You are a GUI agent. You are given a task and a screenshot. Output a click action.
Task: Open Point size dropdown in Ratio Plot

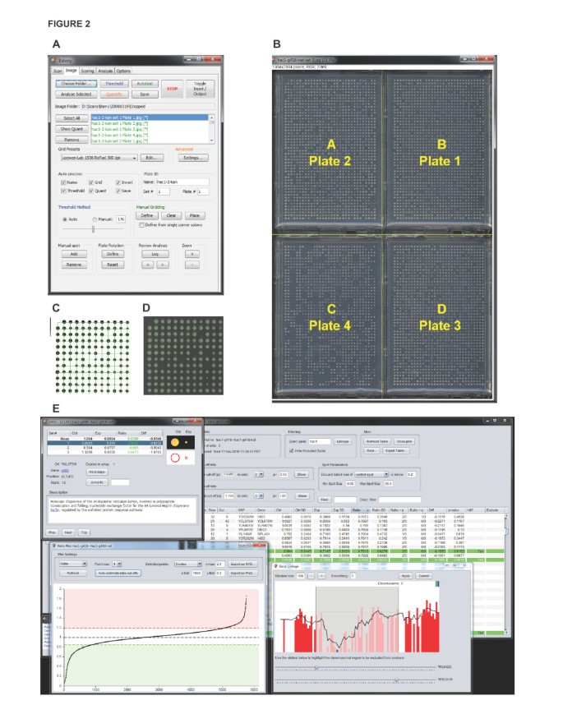(117, 564)
